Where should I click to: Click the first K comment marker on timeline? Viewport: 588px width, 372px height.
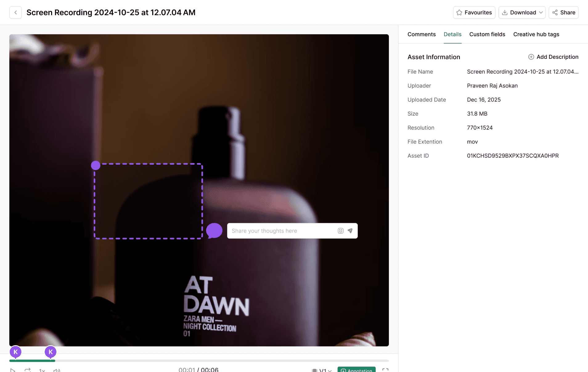pos(15,352)
